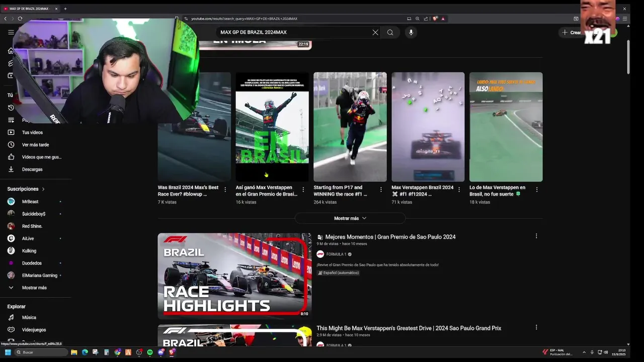Open options for Así ganó Max Verstappen short

303,190
